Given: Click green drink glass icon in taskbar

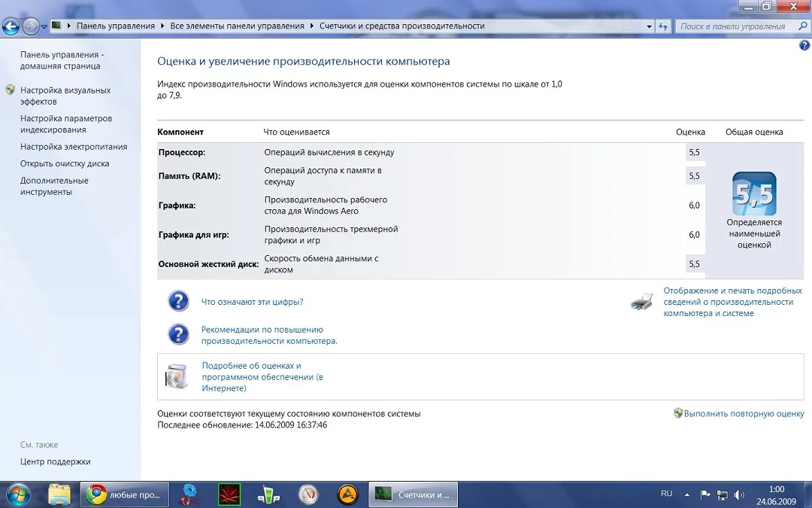Looking at the screenshot, I should click(x=268, y=494).
